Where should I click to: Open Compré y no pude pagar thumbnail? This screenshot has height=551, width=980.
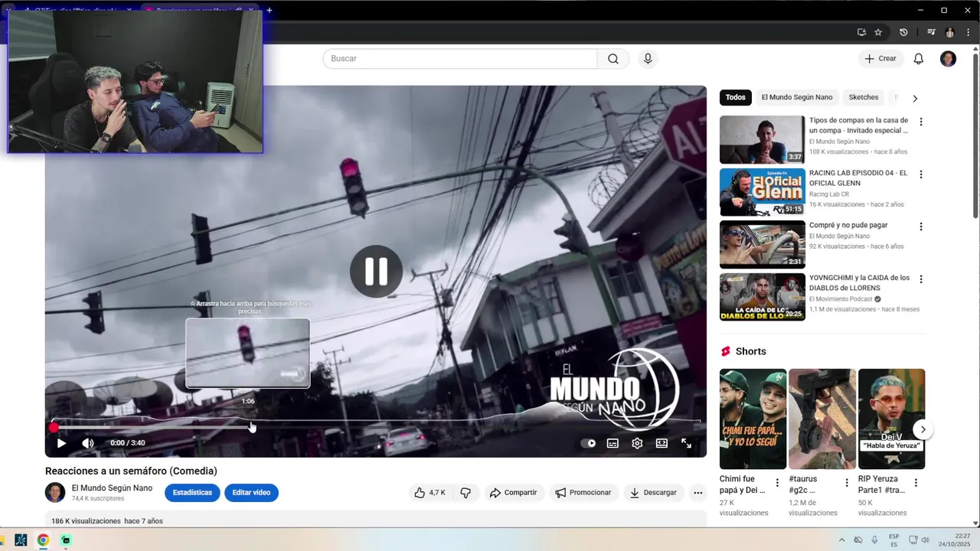[x=763, y=244]
